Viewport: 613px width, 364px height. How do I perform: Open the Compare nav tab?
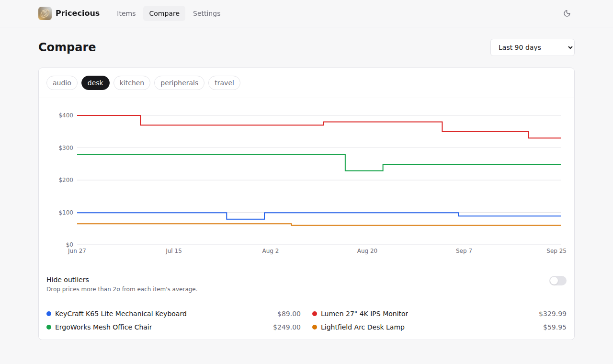[164, 13]
